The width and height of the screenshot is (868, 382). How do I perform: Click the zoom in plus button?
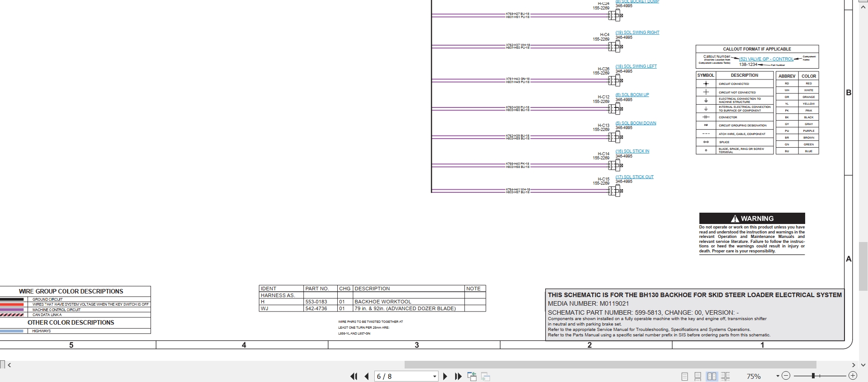pos(853,376)
